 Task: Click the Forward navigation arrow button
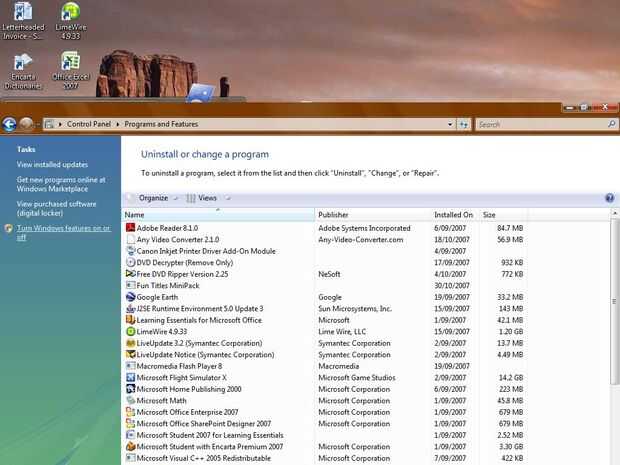[x=26, y=124]
